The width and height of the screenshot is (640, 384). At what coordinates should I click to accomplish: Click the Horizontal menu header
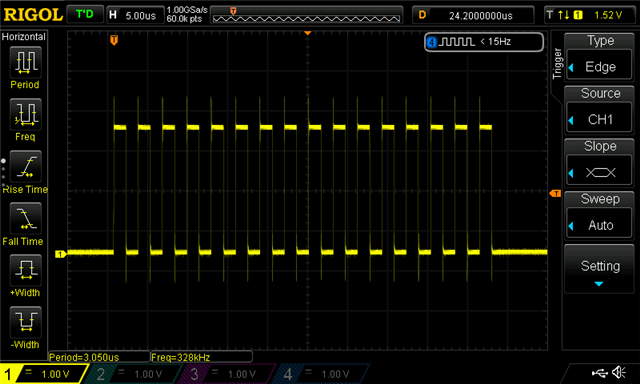click(x=24, y=37)
